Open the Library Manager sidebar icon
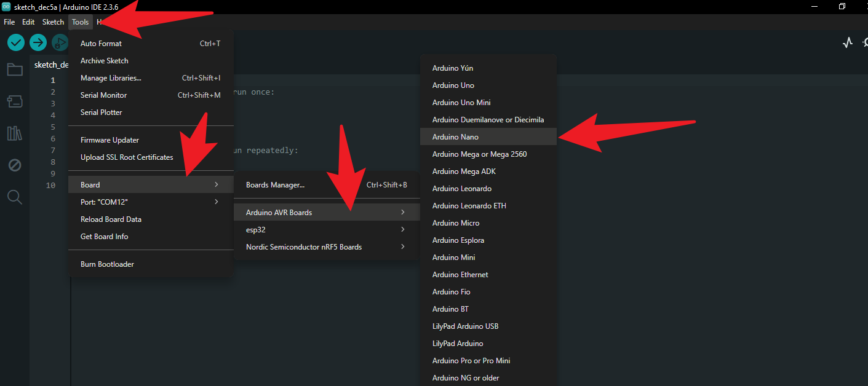 point(15,133)
